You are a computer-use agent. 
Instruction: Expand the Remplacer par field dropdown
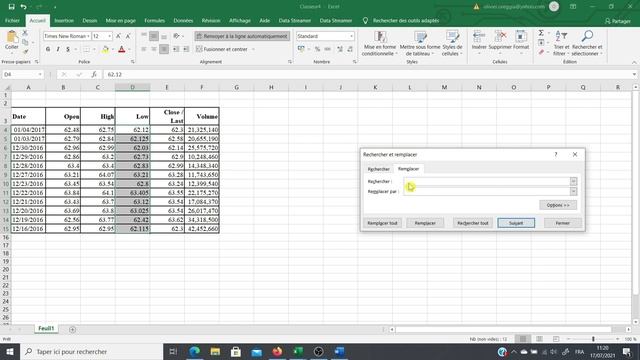pos(573,191)
